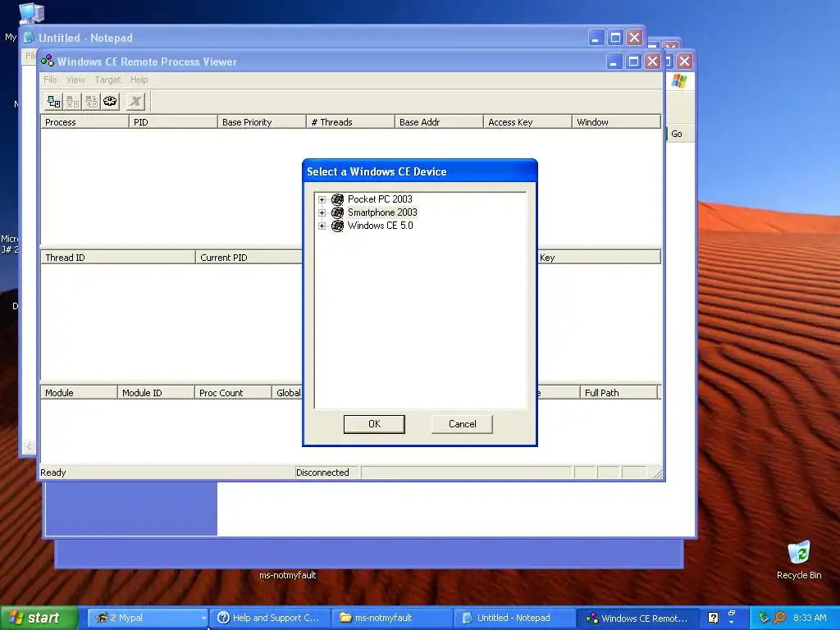
Task: Expand the Windows CE 5.0 tree node
Action: (322, 226)
